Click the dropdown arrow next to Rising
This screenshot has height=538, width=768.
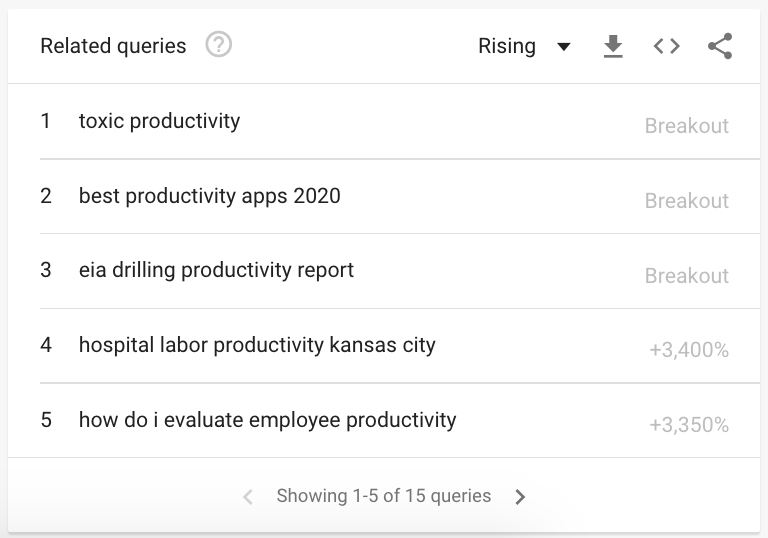(564, 47)
